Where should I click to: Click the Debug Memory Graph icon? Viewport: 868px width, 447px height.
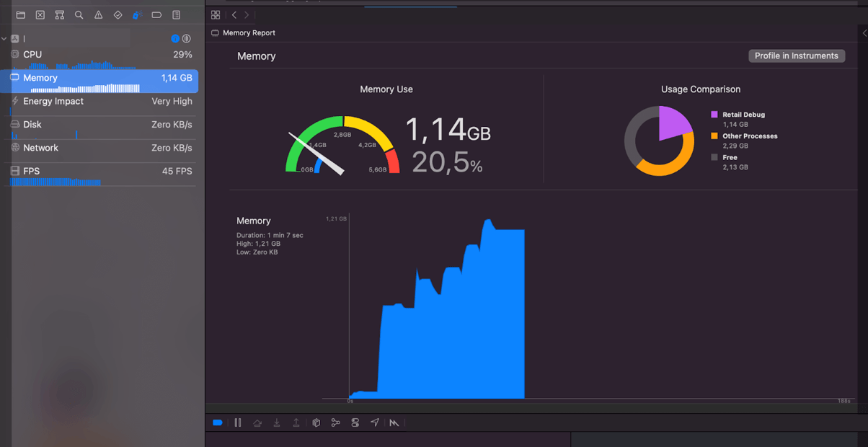click(335, 422)
